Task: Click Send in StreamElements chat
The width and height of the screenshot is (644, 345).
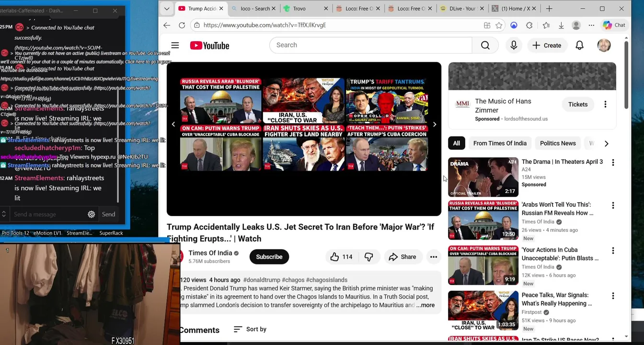Action: coord(108,214)
